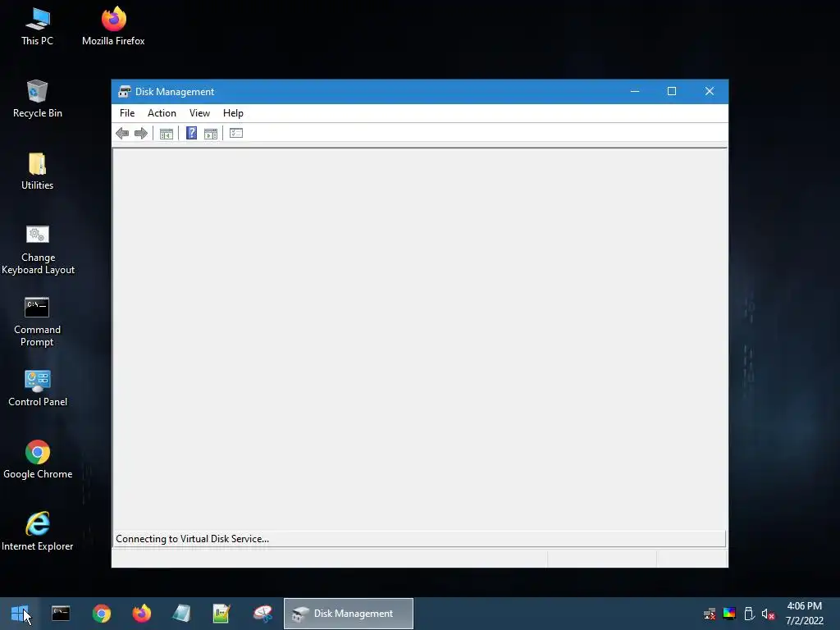This screenshot has width=840, height=630.
Task: Open the Windows Start menu
Action: pos(20,614)
